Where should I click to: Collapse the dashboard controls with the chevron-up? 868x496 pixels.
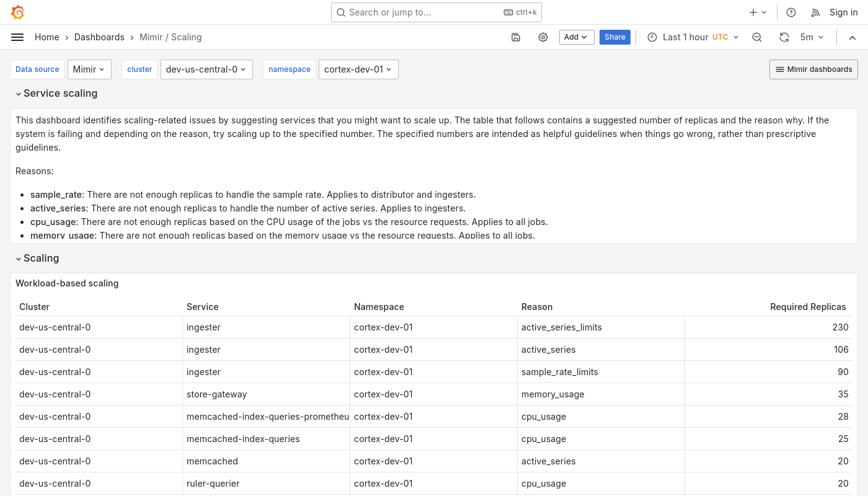pos(852,37)
